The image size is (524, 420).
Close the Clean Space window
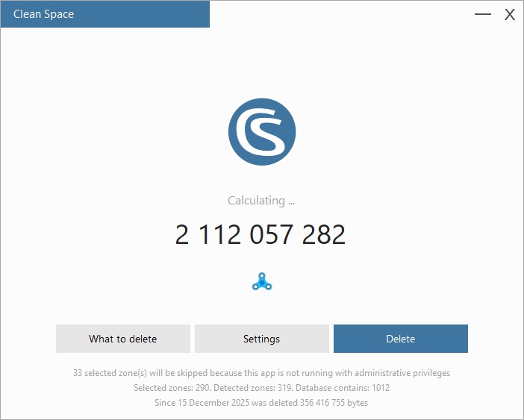(x=510, y=14)
